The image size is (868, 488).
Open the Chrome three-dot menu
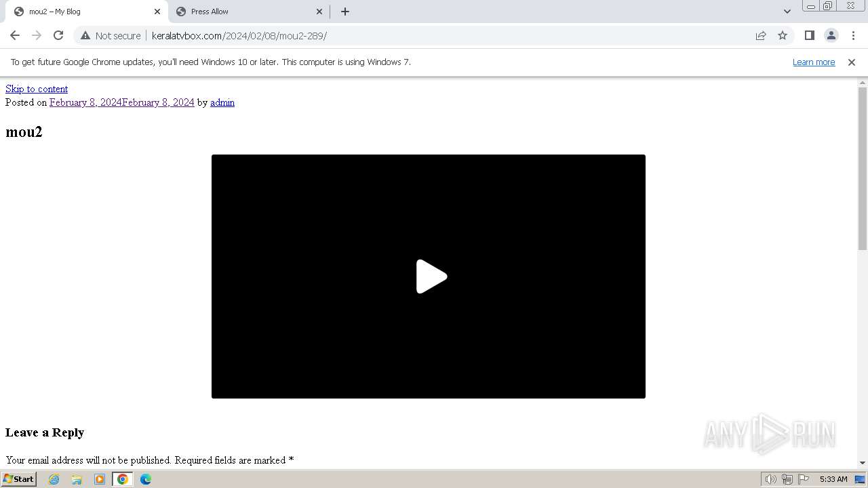853,35
